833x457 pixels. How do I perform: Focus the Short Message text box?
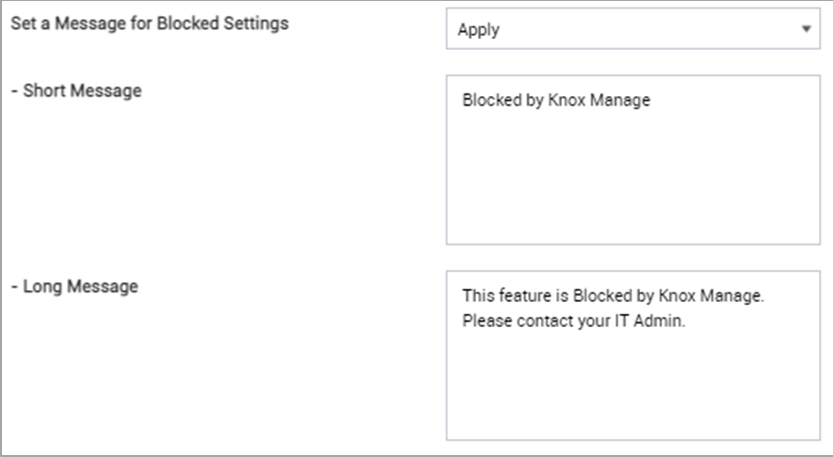pyautogui.click(x=633, y=159)
